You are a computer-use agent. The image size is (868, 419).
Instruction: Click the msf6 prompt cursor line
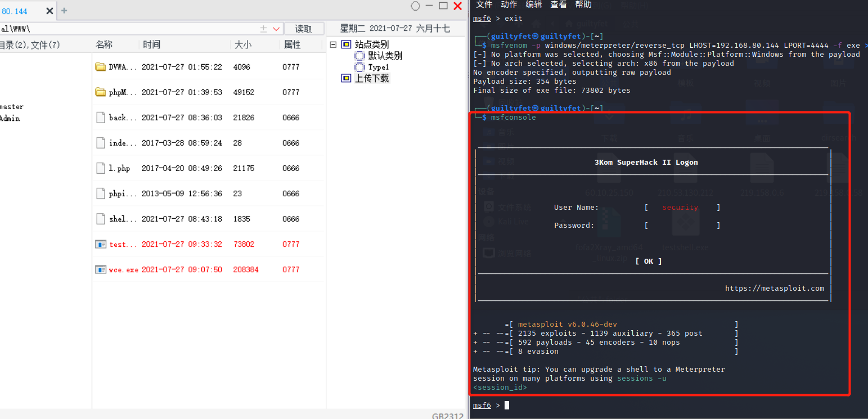491,405
